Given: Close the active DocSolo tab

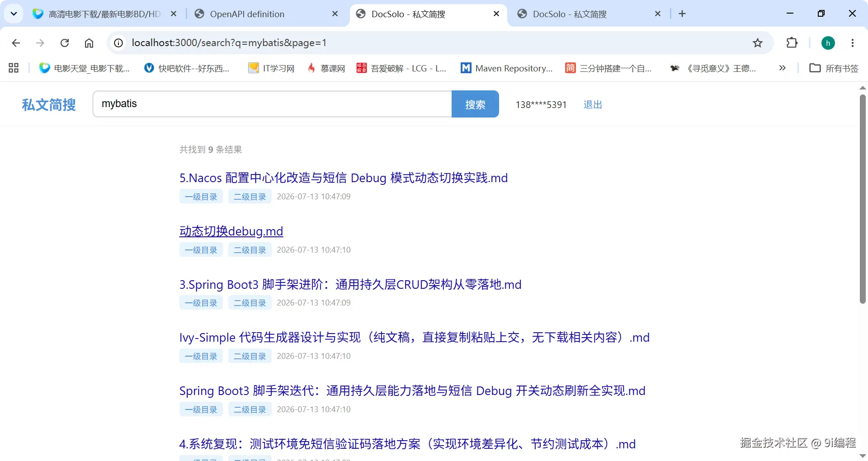Looking at the screenshot, I should click(x=496, y=14).
